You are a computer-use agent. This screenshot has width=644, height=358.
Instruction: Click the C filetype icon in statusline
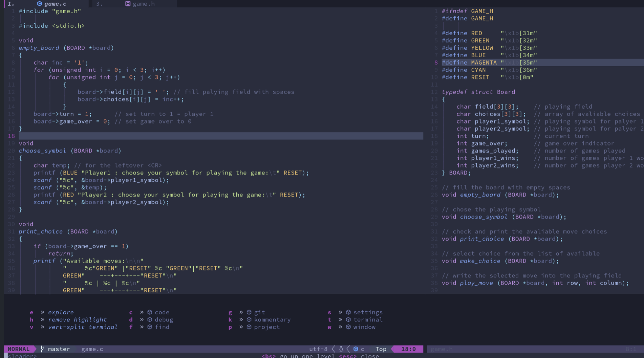[356, 349]
